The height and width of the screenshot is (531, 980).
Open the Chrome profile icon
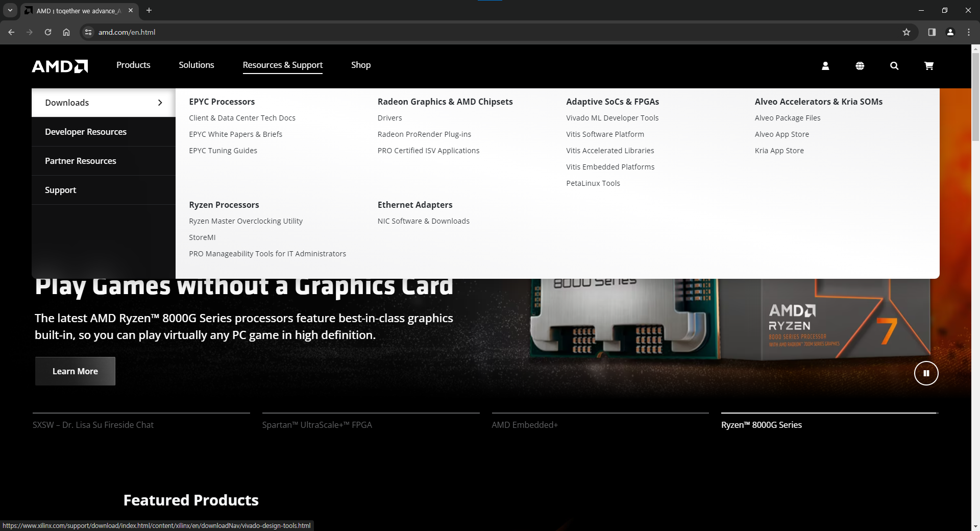[x=950, y=32]
